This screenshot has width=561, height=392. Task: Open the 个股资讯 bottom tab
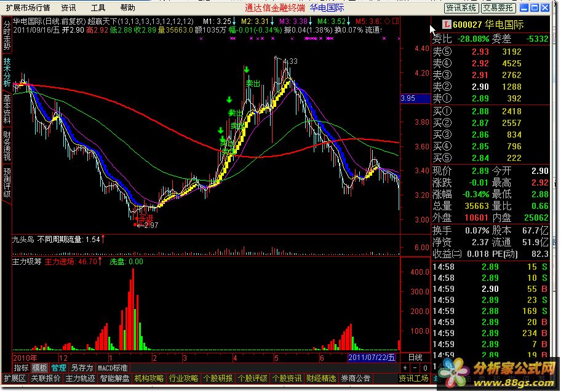[x=287, y=378]
